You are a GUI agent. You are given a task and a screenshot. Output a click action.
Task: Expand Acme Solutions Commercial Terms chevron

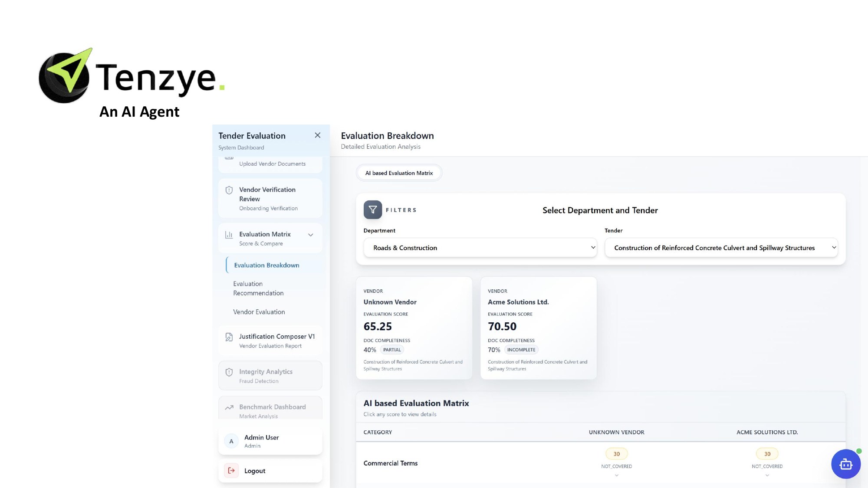coord(767,475)
